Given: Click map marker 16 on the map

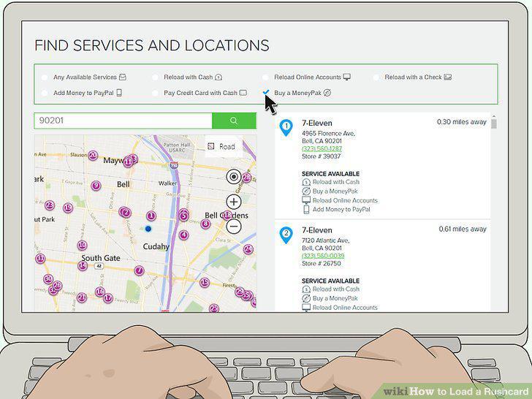Looking at the screenshot, I should [99, 292].
